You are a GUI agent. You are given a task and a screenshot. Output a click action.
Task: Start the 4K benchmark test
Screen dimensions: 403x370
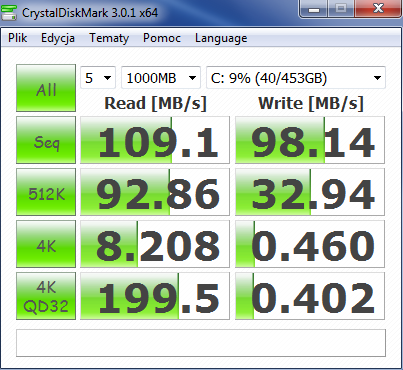(46, 244)
